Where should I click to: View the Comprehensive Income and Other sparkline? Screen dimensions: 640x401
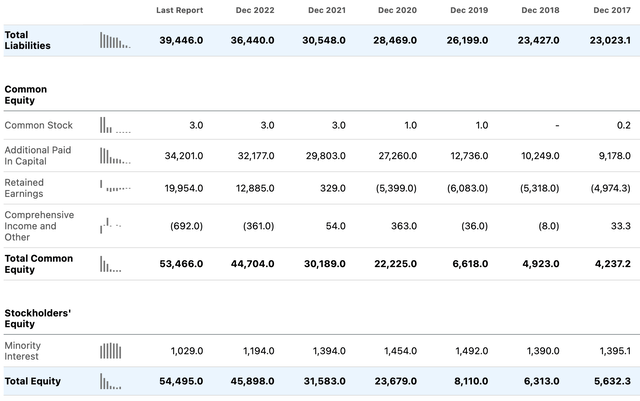pos(111,225)
